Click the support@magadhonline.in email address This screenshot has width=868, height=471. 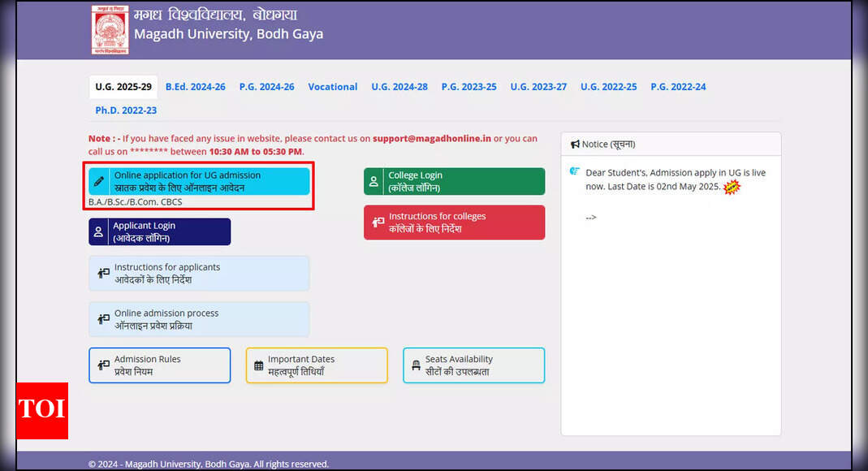pos(432,139)
